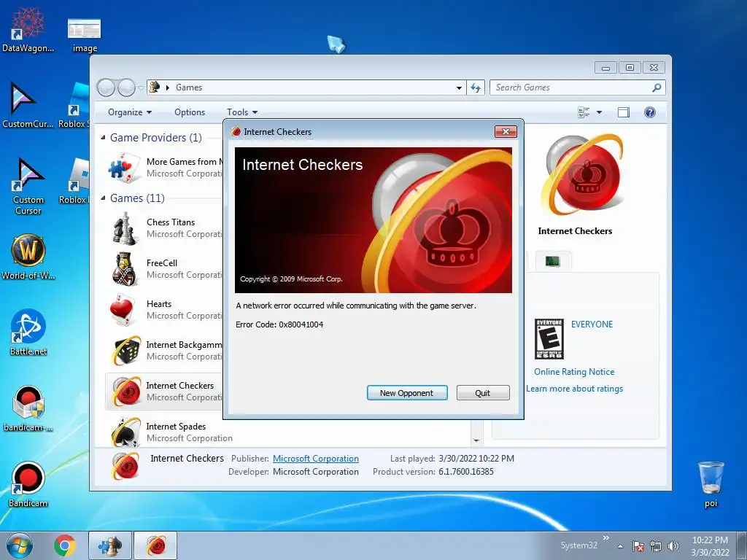Open the image file on desktop
Viewport: 747px width, 560px height.
85,35
